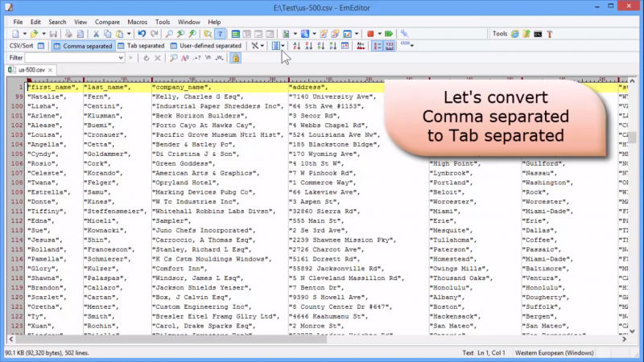Sort column A to Z ascending

296,46
